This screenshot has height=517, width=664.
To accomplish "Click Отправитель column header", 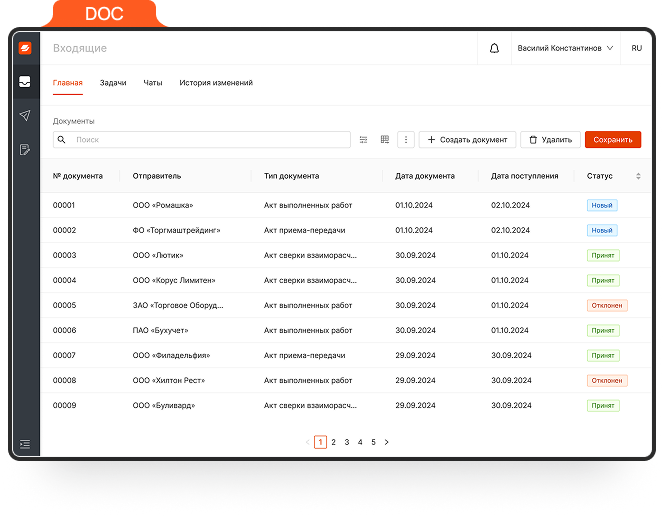I will coord(157,176).
